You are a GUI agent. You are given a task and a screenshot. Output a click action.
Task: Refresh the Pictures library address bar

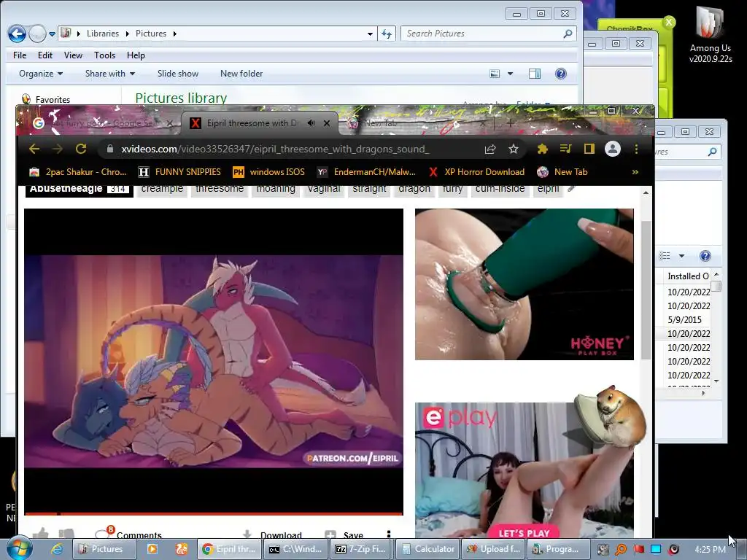click(x=387, y=34)
